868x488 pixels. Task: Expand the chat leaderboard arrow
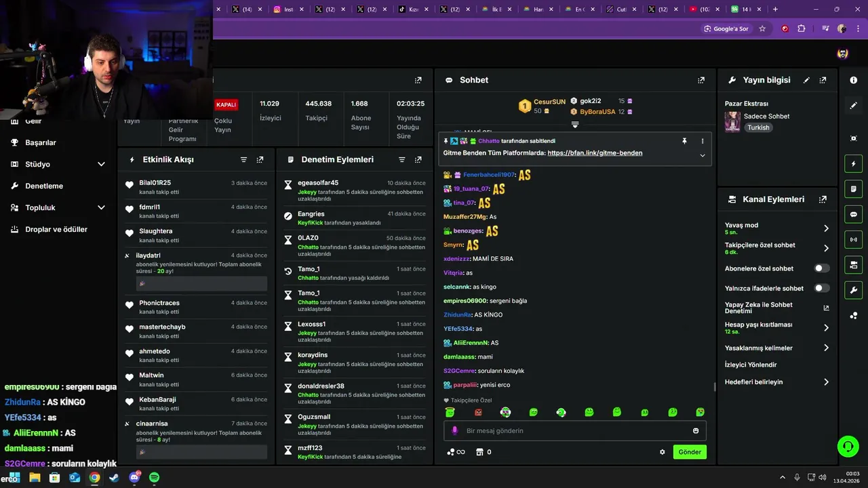tap(575, 125)
